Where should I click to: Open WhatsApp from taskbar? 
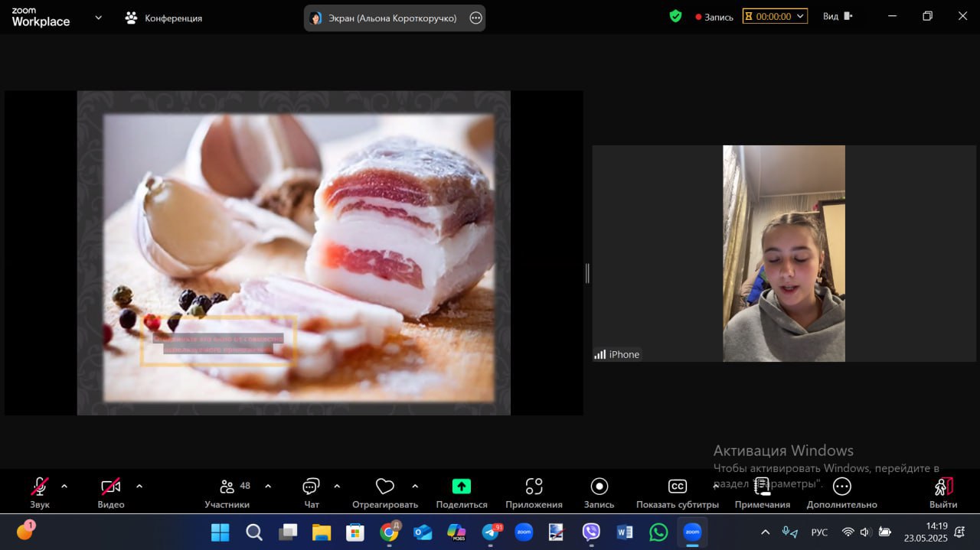point(658,532)
